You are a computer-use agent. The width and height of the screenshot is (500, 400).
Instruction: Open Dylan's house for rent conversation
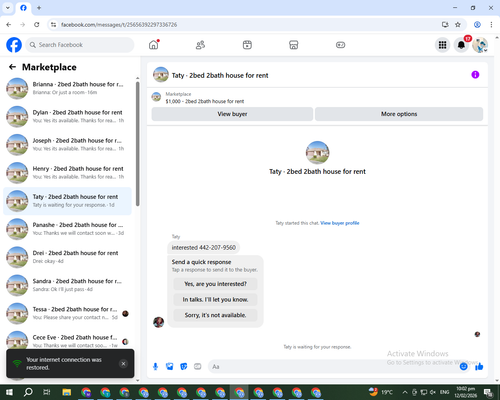[67, 117]
